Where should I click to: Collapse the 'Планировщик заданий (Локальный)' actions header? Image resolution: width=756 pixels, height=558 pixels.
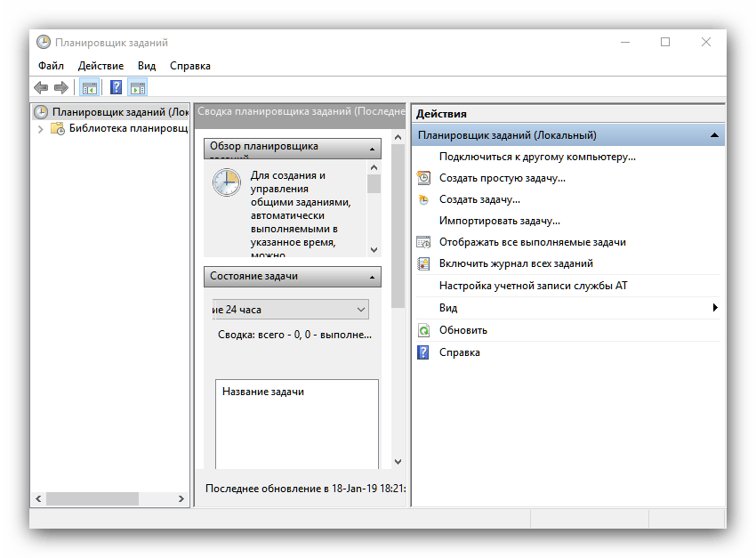tap(714, 135)
